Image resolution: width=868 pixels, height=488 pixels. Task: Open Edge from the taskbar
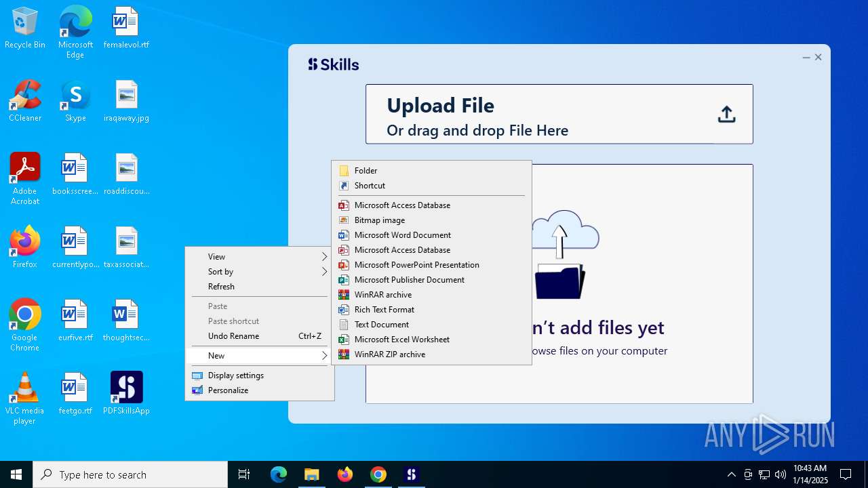(x=278, y=474)
